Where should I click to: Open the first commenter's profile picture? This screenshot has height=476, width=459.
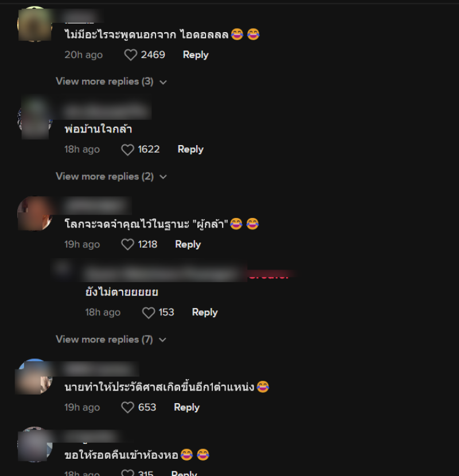pyautogui.click(x=34, y=24)
